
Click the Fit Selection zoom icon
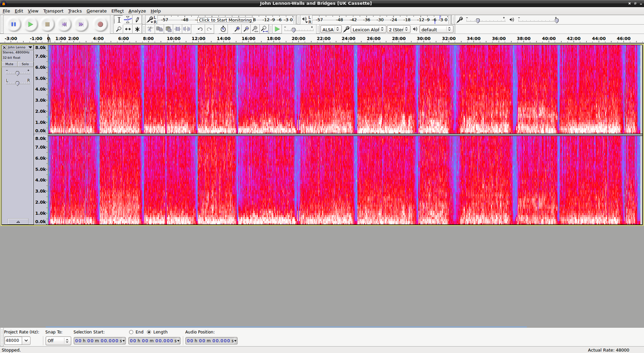coord(255,29)
